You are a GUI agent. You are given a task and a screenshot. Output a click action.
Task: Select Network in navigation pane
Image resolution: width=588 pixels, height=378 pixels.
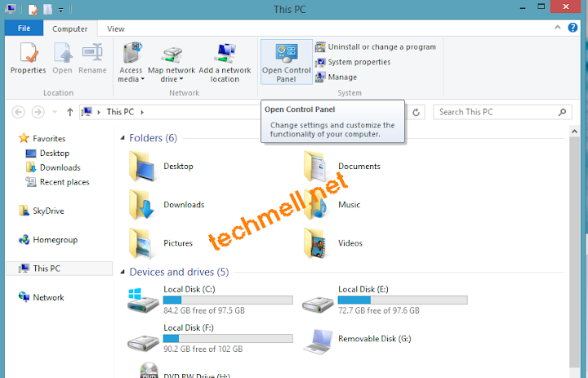click(x=42, y=297)
